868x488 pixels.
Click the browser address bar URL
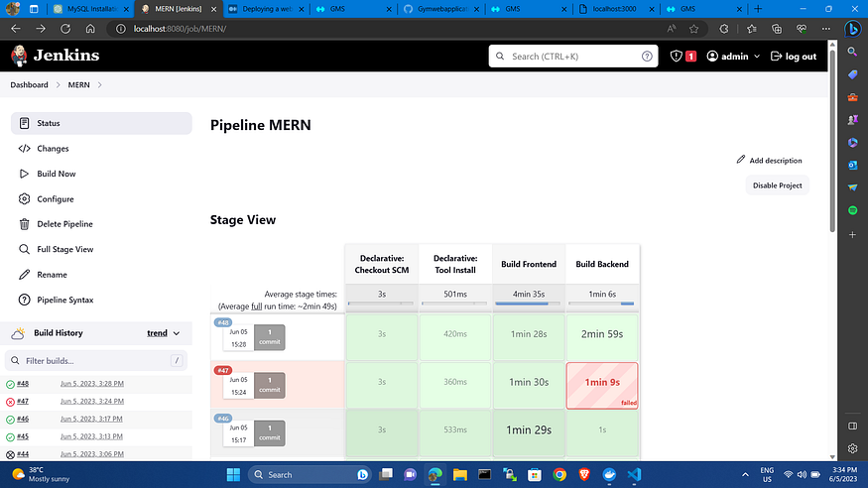(x=180, y=29)
